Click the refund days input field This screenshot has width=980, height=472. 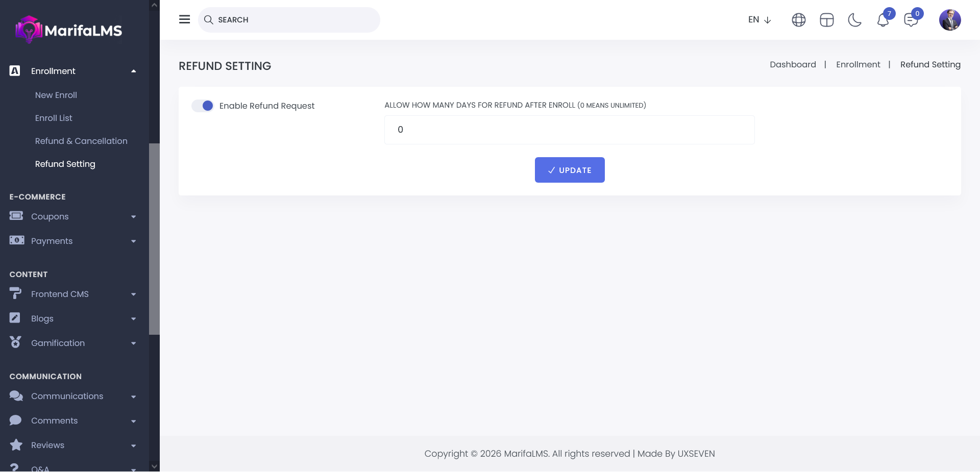(569, 130)
